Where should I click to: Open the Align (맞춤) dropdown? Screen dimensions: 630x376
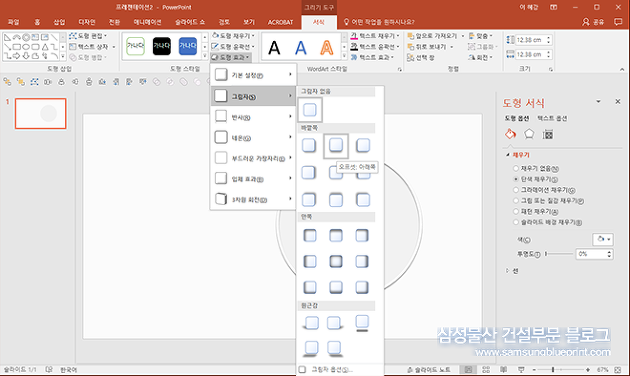coord(481,36)
